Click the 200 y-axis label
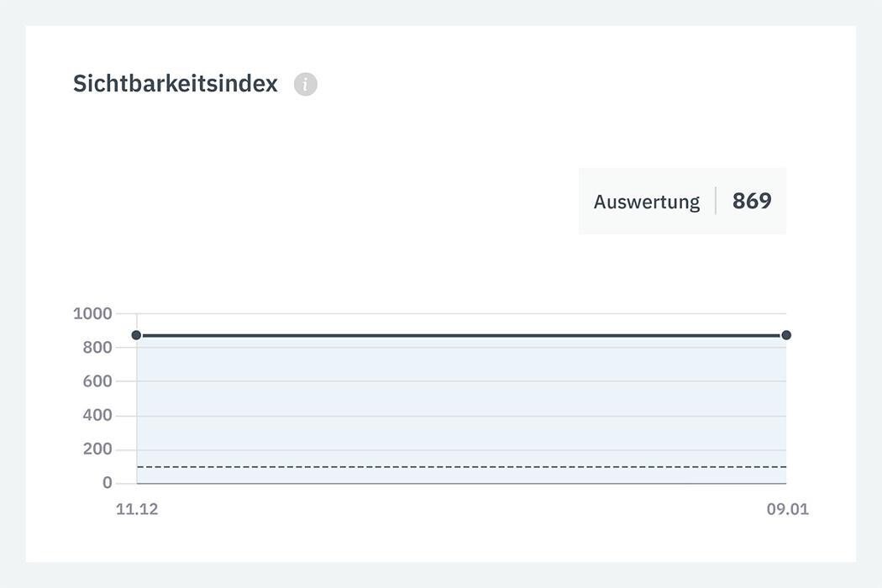 tap(97, 449)
